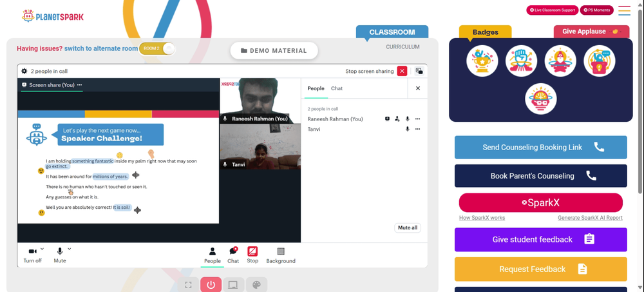Click Generate SparkX AI Report link
Image resolution: width=644 pixels, height=292 pixels.
(x=590, y=218)
